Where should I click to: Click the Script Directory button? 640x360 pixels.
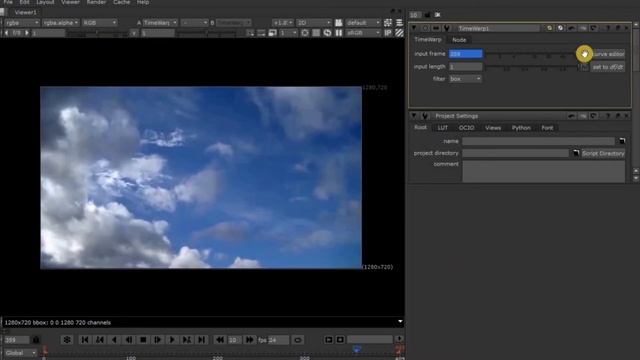tap(603, 153)
